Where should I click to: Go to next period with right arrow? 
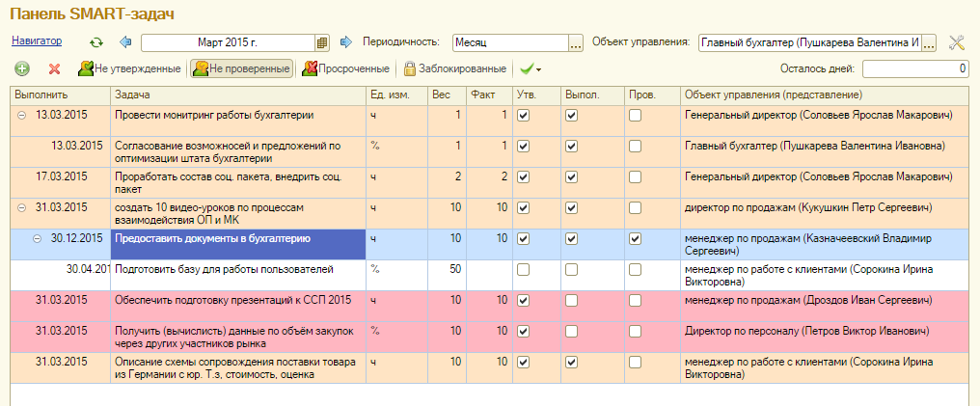(344, 42)
